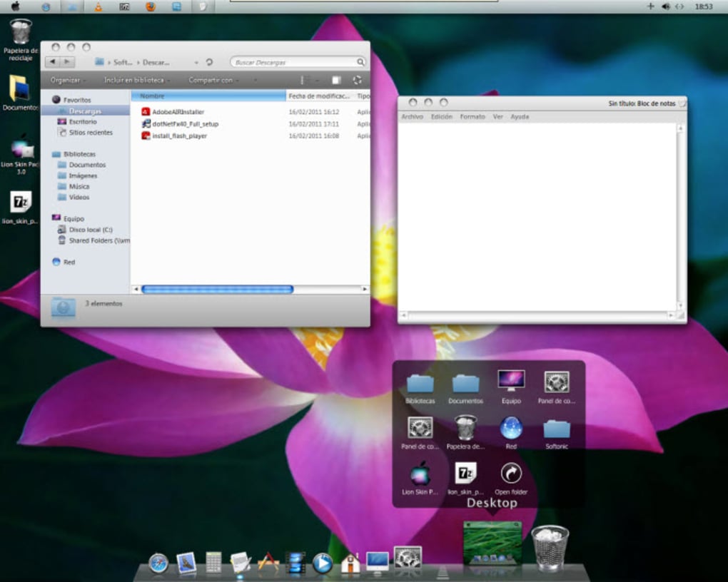The image size is (728, 582).
Task: Expand the Organizar dropdown
Action: (x=66, y=80)
